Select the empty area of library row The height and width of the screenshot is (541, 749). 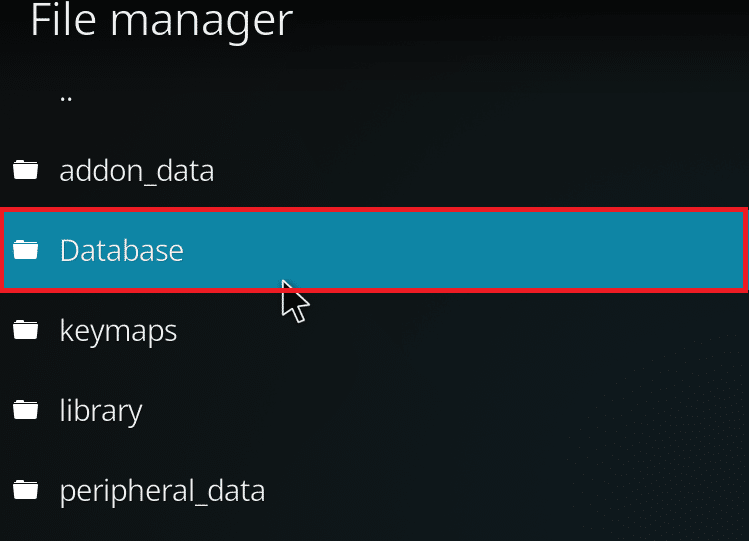444,411
